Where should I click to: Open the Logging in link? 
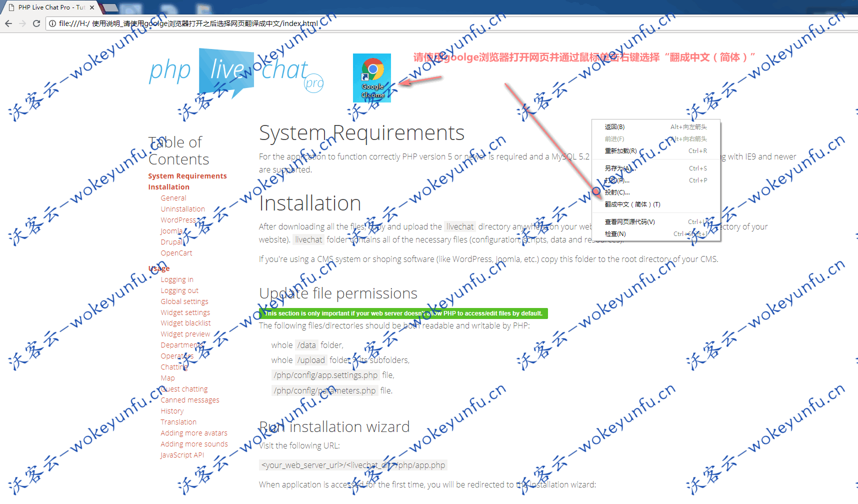click(177, 279)
